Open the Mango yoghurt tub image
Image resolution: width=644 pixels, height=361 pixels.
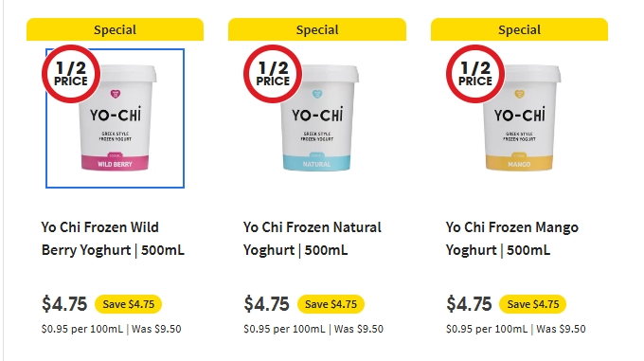click(x=520, y=118)
